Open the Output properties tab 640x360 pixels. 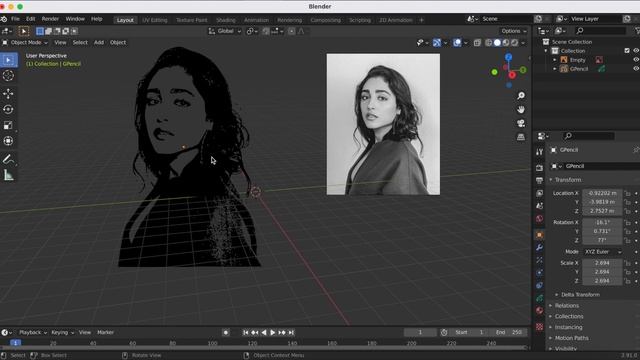click(x=540, y=180)
